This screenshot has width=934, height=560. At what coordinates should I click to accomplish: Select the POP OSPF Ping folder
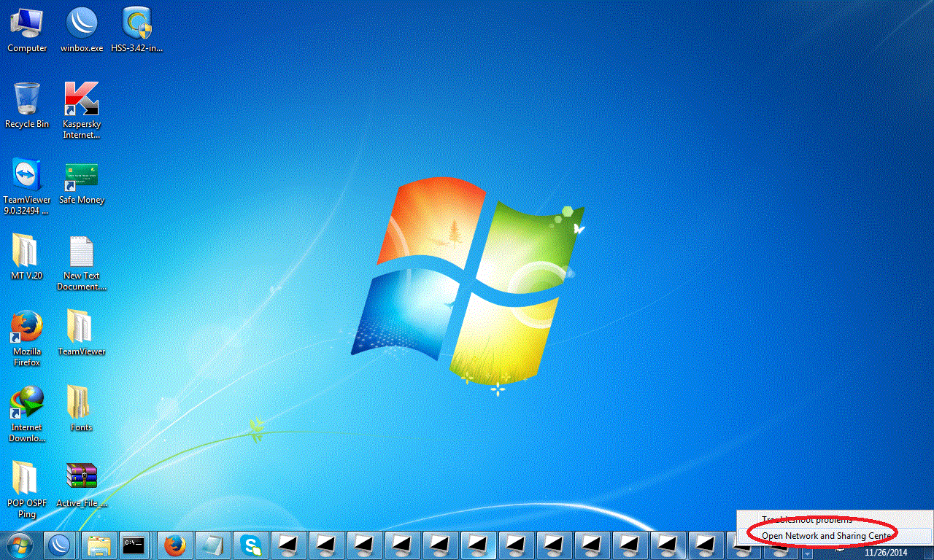coord(27,490)
